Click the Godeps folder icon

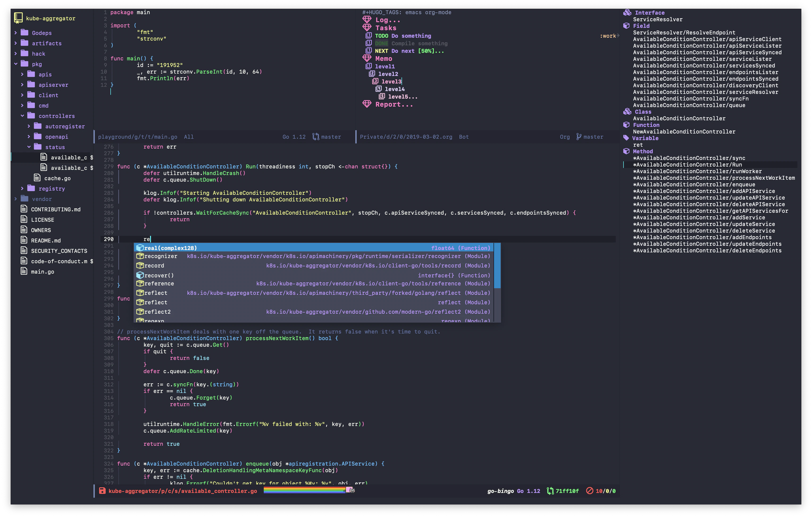click(x=25, y=33)
